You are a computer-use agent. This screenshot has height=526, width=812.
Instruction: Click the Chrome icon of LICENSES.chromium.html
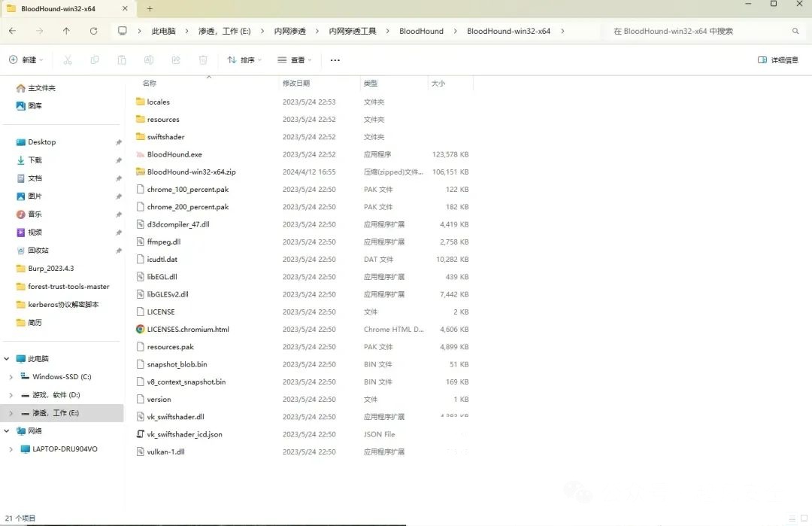140,329
